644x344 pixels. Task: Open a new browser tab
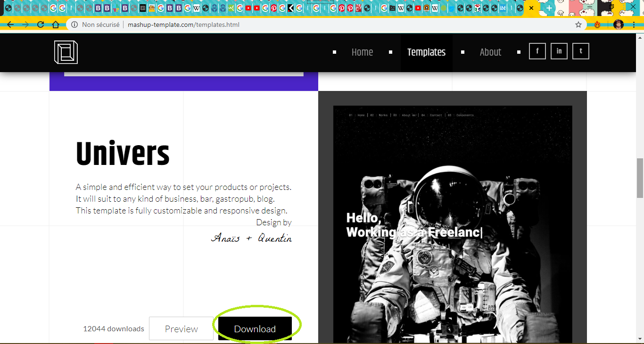click(x=549, y=8)
